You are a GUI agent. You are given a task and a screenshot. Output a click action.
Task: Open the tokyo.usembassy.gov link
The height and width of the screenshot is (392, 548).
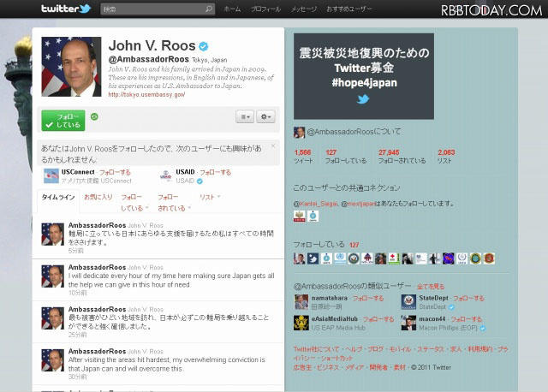[x=146, y=95]
